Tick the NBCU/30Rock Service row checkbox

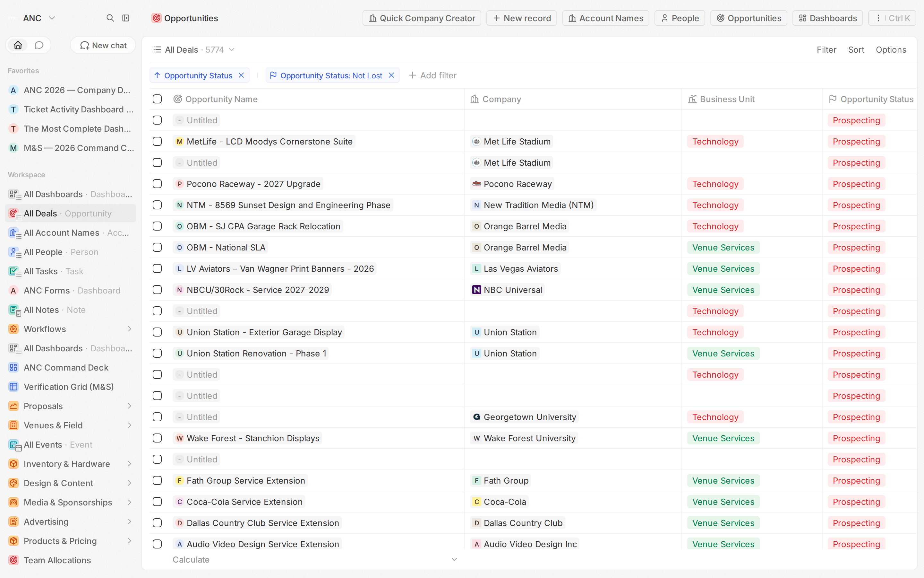click(157, 290)
